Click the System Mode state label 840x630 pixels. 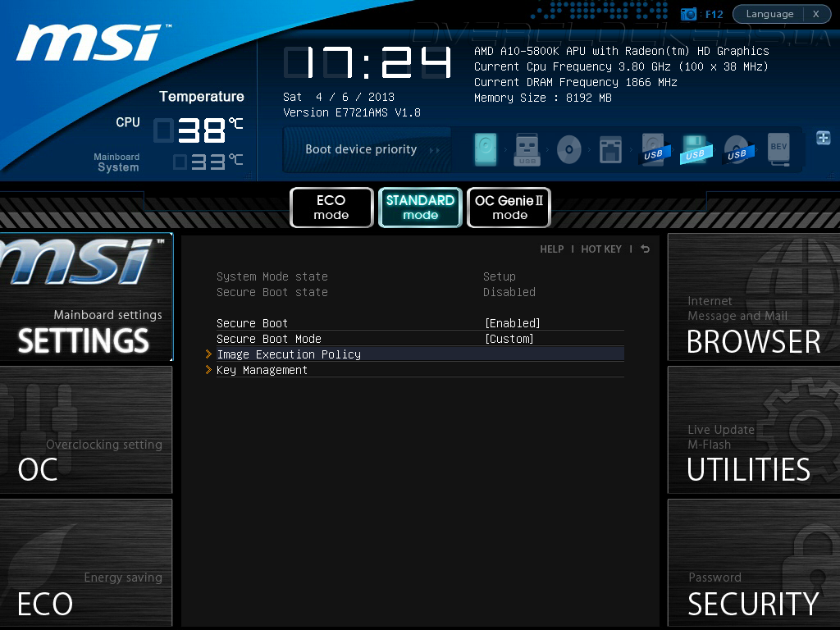pyautogui.click(x=272, y=276)
